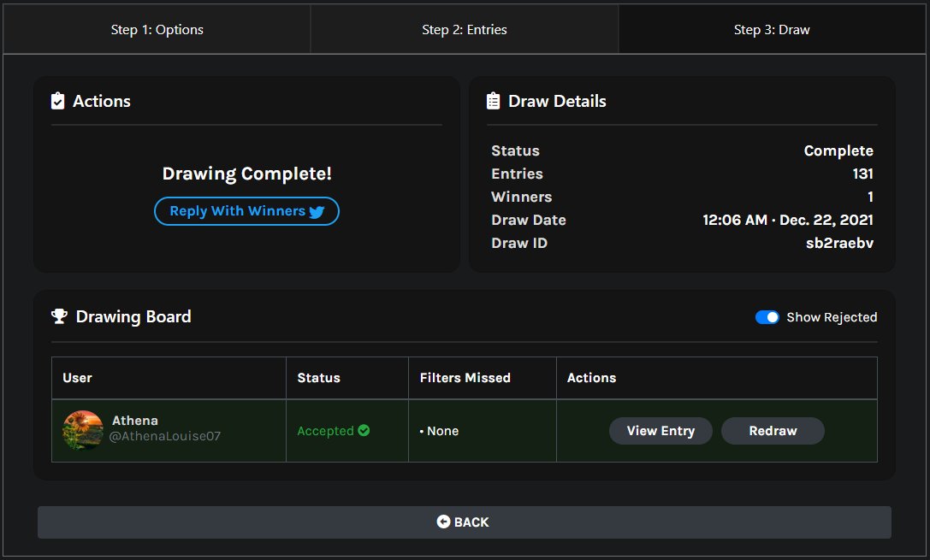The height and width of the screenshot is (560, 930).
Task: Click the Twitter bird icon in Reply button
Action: (x=317, y=211)
